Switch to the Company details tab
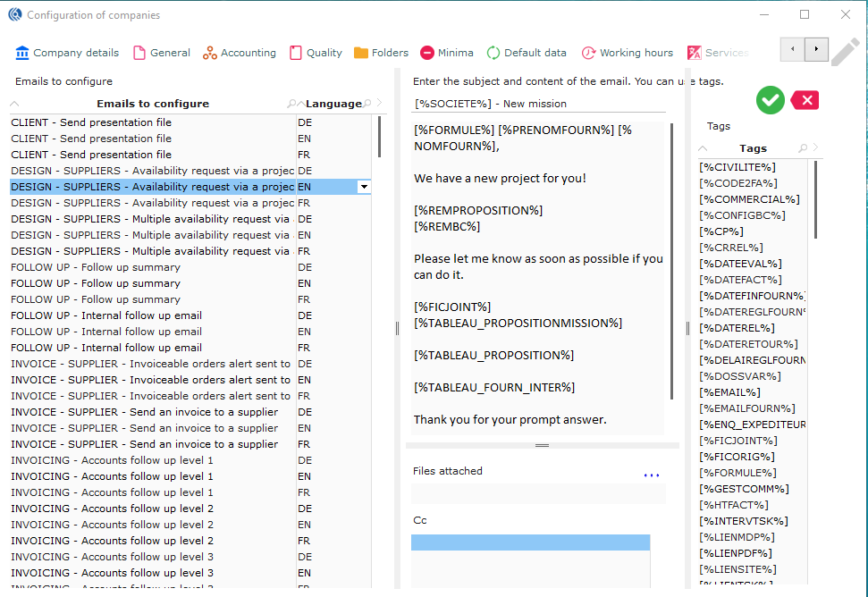 (67, 53)
